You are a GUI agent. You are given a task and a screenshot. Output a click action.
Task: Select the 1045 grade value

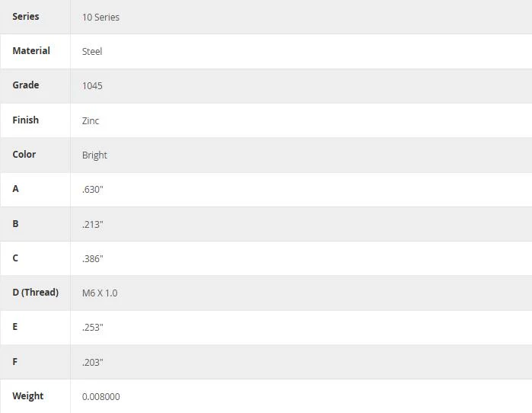tap(92, 86)
